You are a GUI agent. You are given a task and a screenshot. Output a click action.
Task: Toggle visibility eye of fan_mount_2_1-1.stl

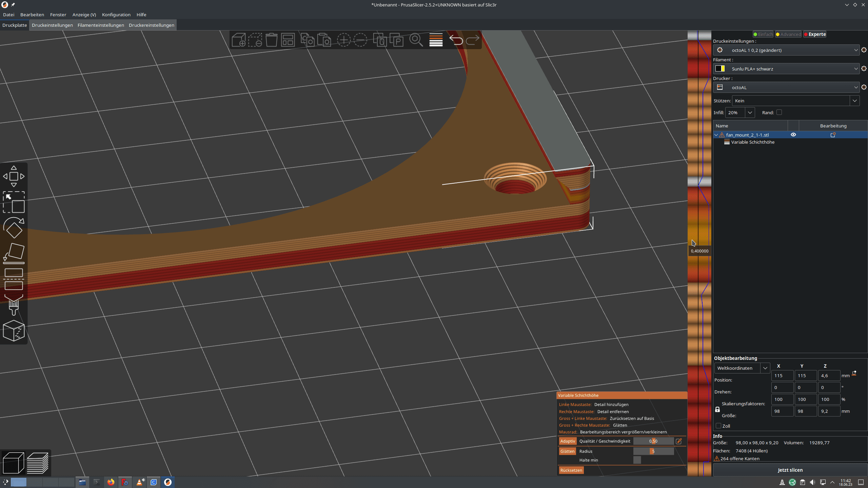click(793, 135)
